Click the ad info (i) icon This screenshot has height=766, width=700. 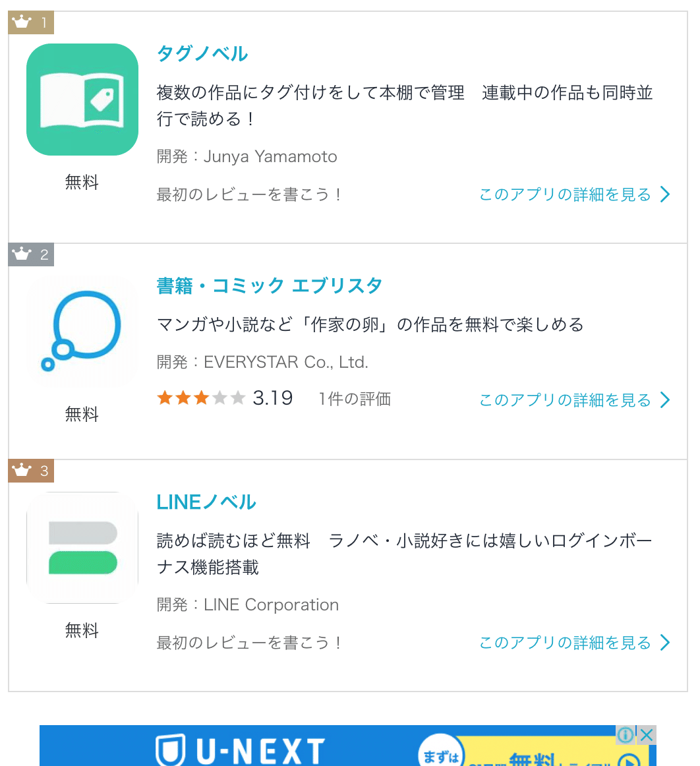tap(626, 735)
